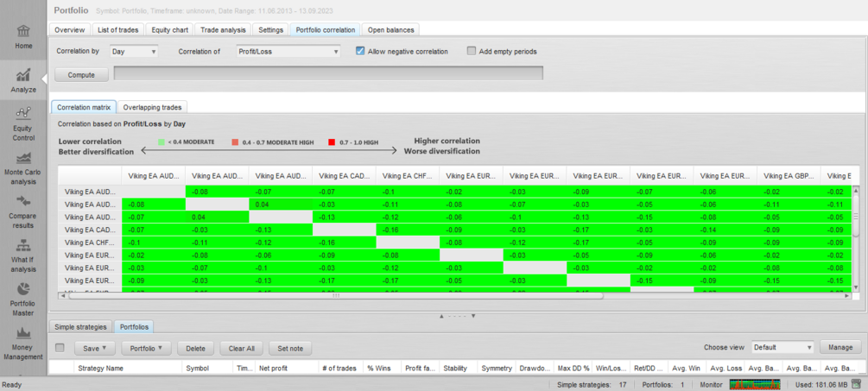Viewport: 868px width, 391px height.
Task: Click the 0.4 - 0.7 MODERATE HIGH legend swatch
Action: 235,142
